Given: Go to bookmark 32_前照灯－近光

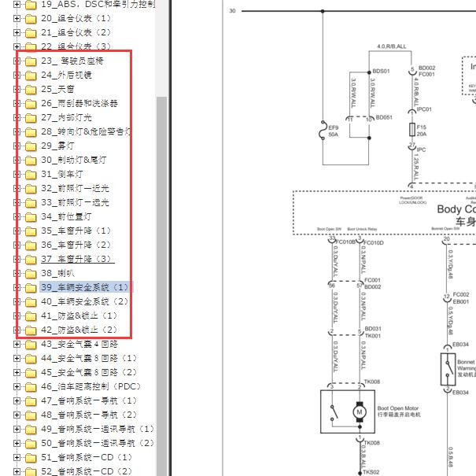Looking at the screenshot, I should tap(75, 188).
